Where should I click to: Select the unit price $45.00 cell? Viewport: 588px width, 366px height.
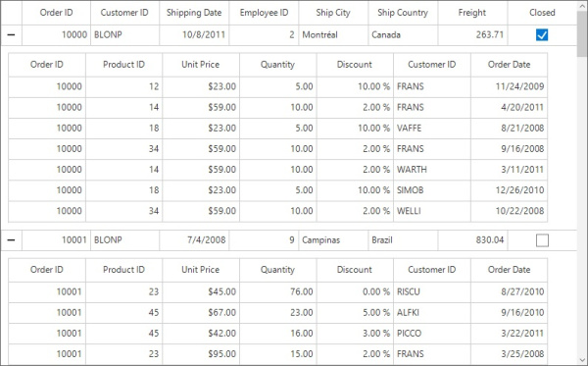pos(201,291)
